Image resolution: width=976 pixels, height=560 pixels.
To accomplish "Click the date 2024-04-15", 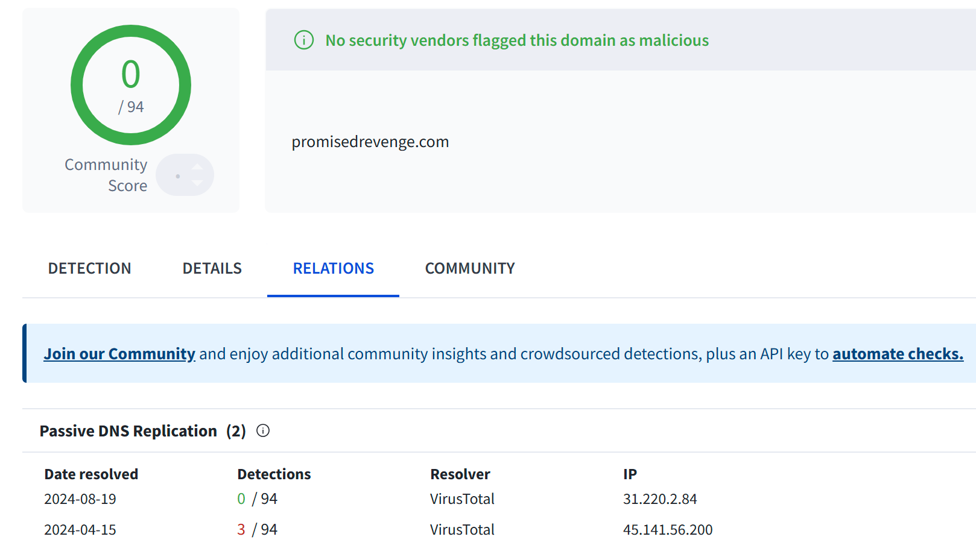I will [80, 530].
